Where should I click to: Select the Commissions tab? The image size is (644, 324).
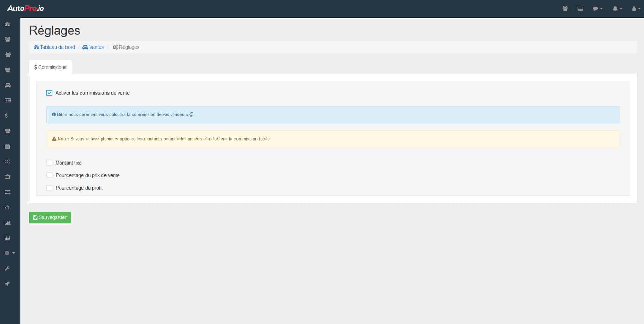[50, 67]
